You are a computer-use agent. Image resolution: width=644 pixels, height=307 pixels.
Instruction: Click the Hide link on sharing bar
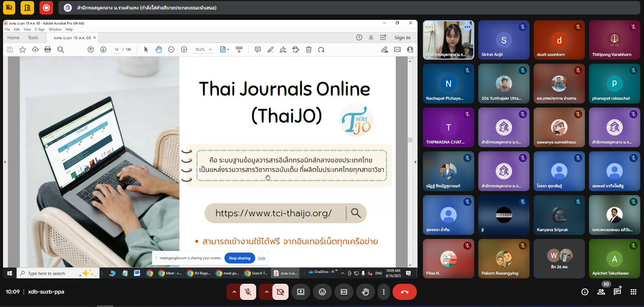click(x=262, y=258)
